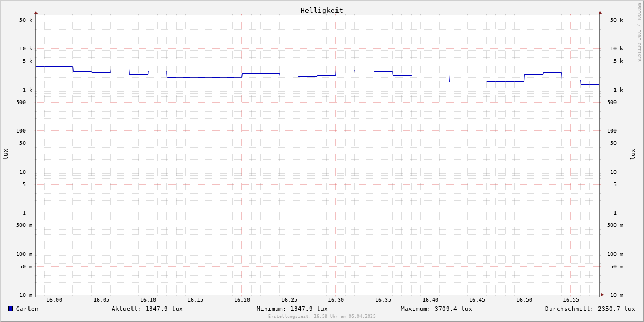This screenshot has height=322, width=644.
Task: Click the '5 k' label on left y-axis
Action: [x=27, y=61]
